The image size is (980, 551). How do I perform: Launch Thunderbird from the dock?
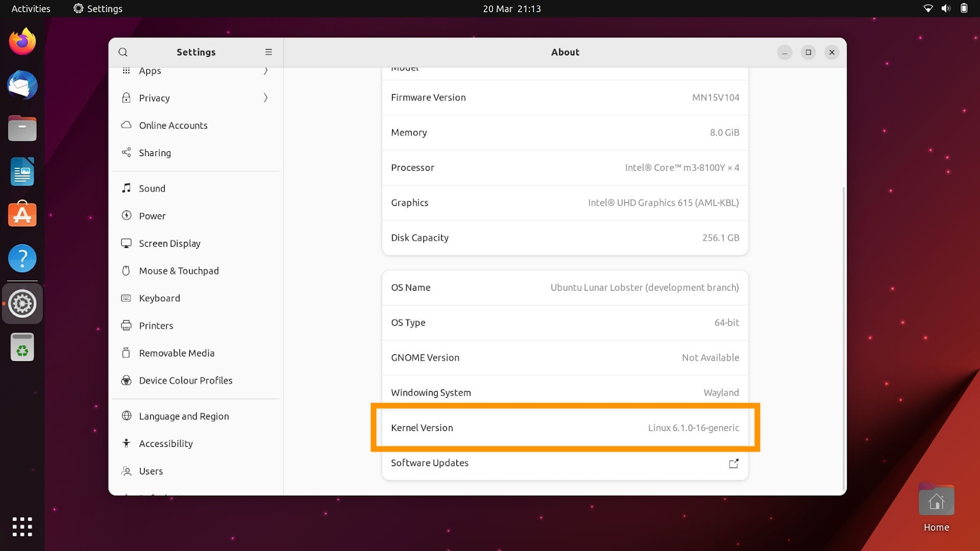coord(22,84)
